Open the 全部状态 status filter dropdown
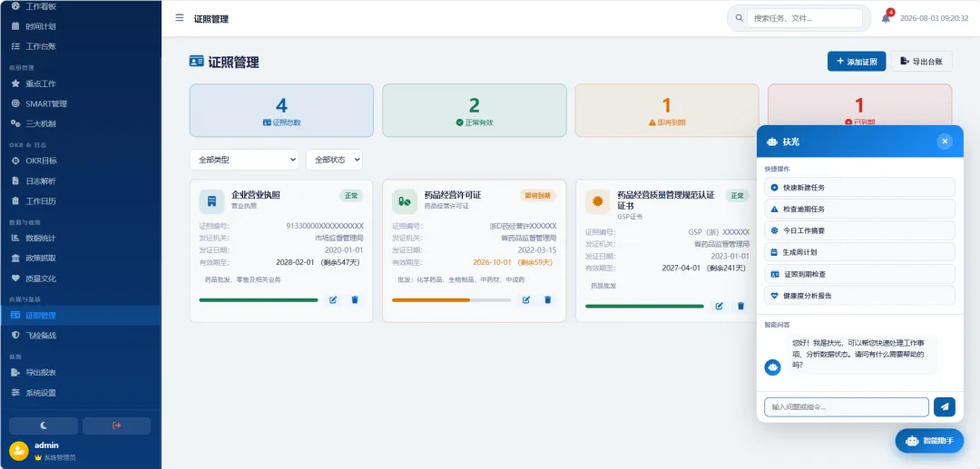980x469 pixels. click(334, 160)
